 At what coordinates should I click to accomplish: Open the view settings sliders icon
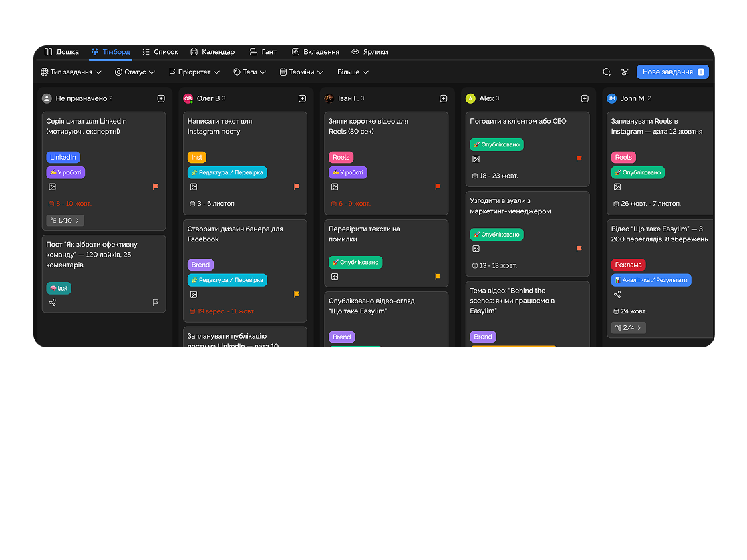pyautogui.click(x=625, y=72)
